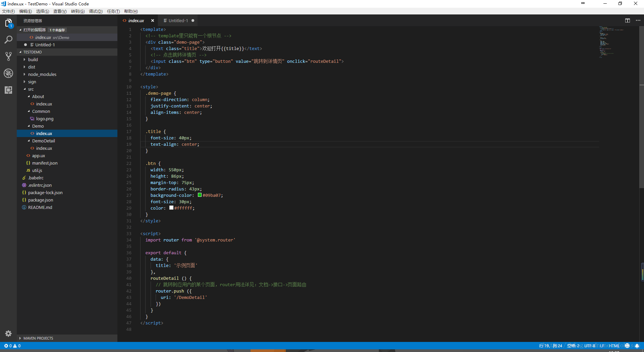Viewport: 644px width, 352px height.
Task: Click the errors count icon in status bar
Action: pyautogui.click(x=6, y=346)
